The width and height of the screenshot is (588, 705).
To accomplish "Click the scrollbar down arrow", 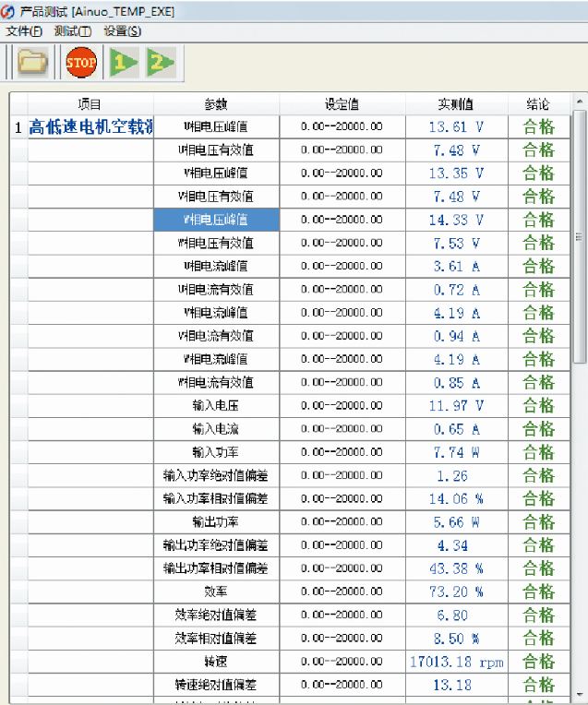I will coord(580,693).
